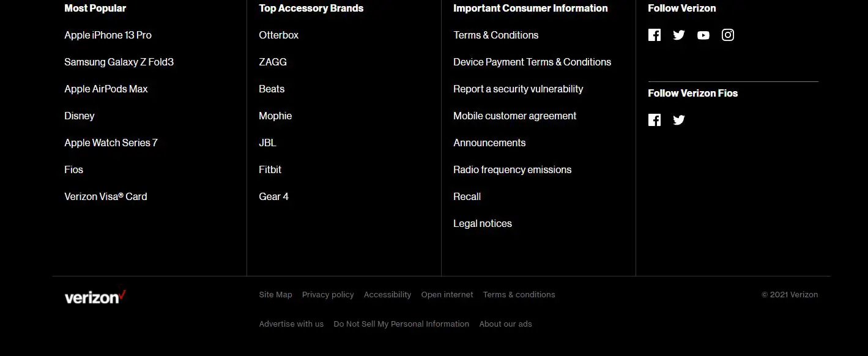The height and width of the screenshot is (356, 868).
Task: Open the Apple iPhone 13 Pro link
Action: click(108, 35)
